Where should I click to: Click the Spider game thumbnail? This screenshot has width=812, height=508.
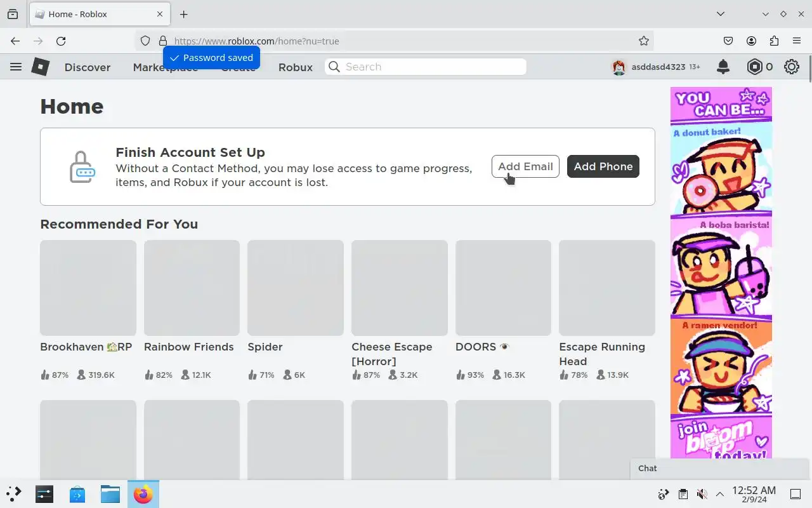pyautogui.click(x=296, y=288)
